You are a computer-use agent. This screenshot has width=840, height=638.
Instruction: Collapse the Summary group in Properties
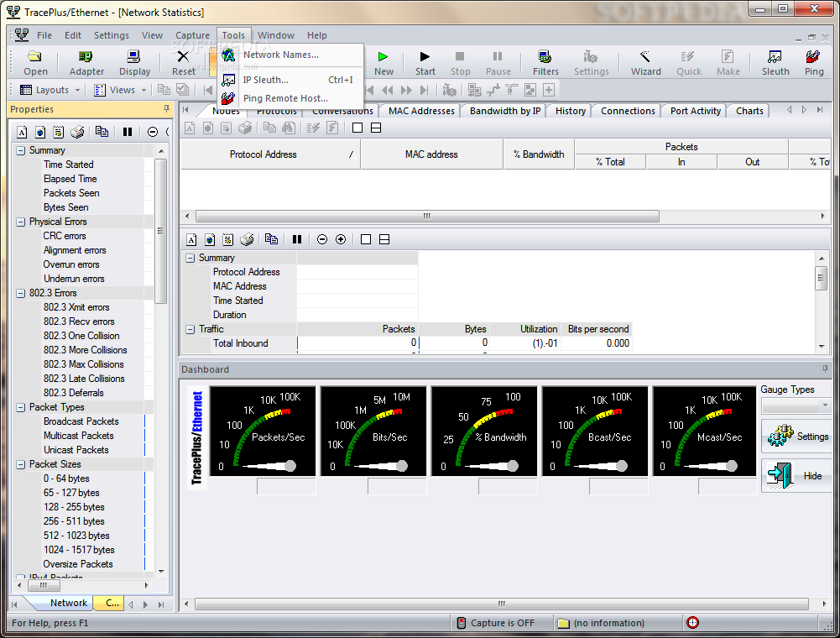tap(21, 150)
